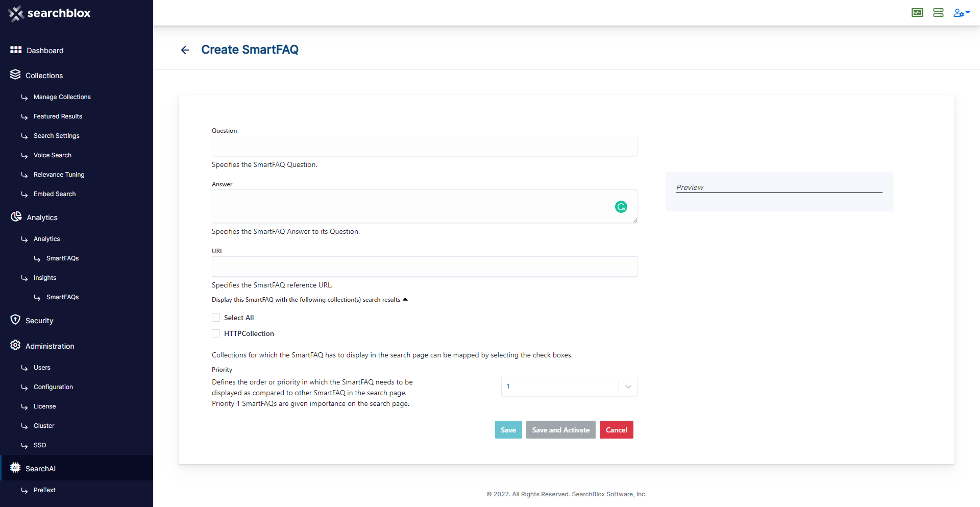Image resolution: width=980 pixels, height=507 pixels.
Task: Open the monitoring icon in top bar
Action: (x=917, y=13)
